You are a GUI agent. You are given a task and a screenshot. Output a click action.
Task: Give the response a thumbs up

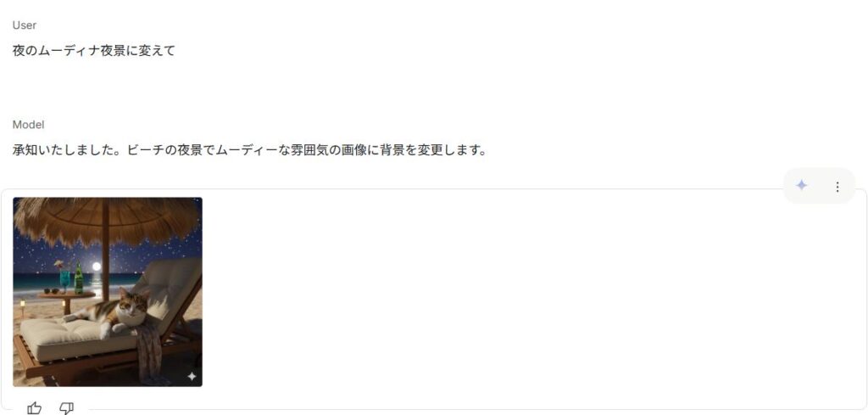(34, 409)
